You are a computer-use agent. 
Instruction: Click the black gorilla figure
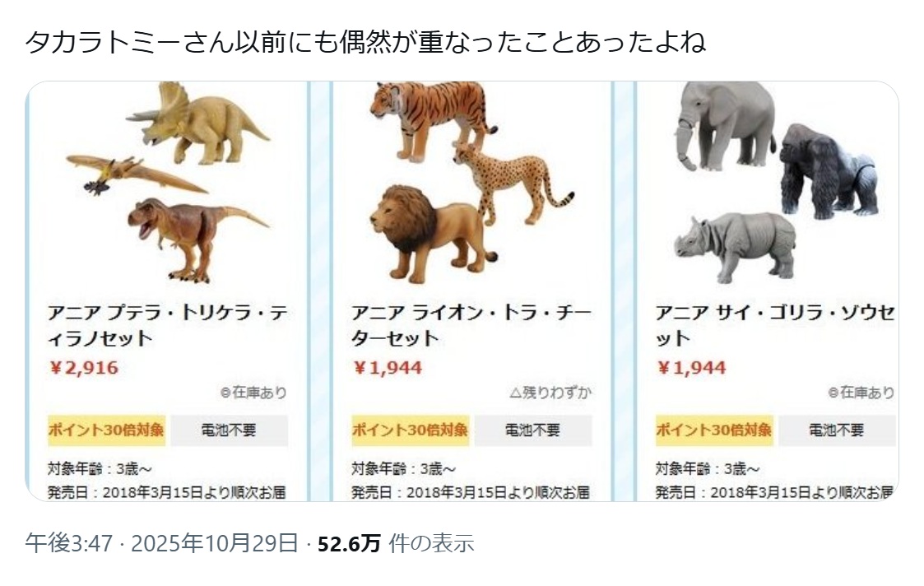(x=823, y=171)
